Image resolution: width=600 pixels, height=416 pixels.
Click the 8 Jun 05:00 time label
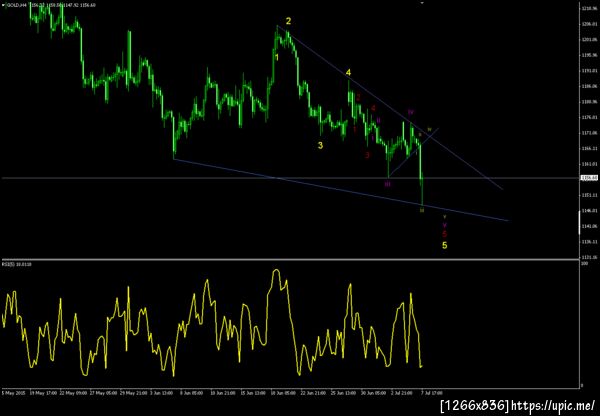point(193,393)
